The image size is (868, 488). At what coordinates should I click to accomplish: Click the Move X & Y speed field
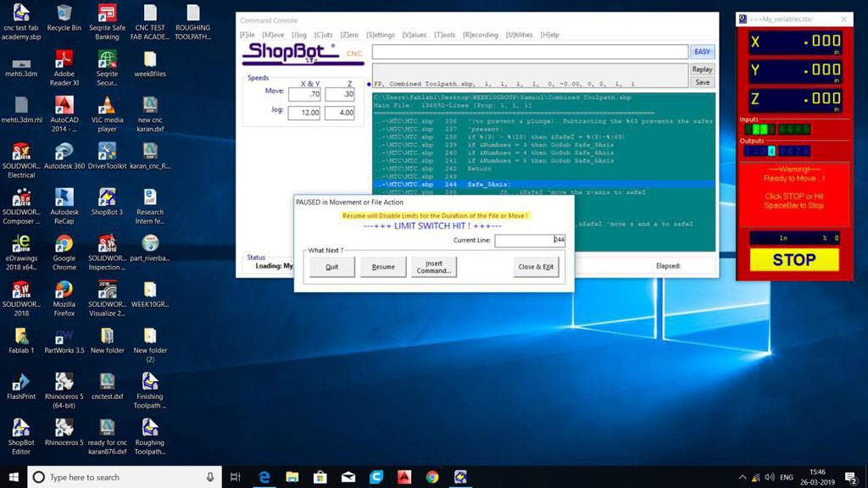(304, 94)
